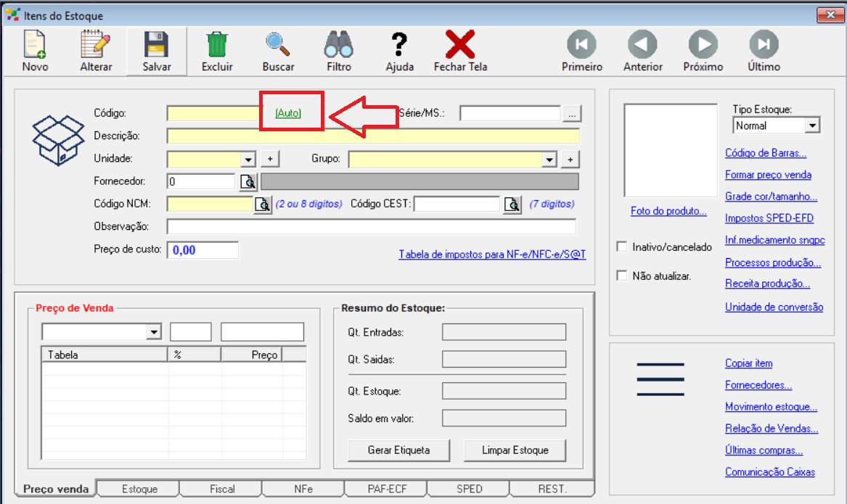
Task: Go to Próximo record arrow
Action: click(703, 46)
